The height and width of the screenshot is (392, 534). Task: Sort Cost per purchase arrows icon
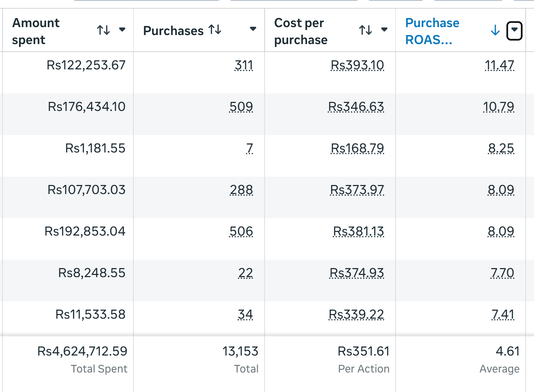(366, 30)
